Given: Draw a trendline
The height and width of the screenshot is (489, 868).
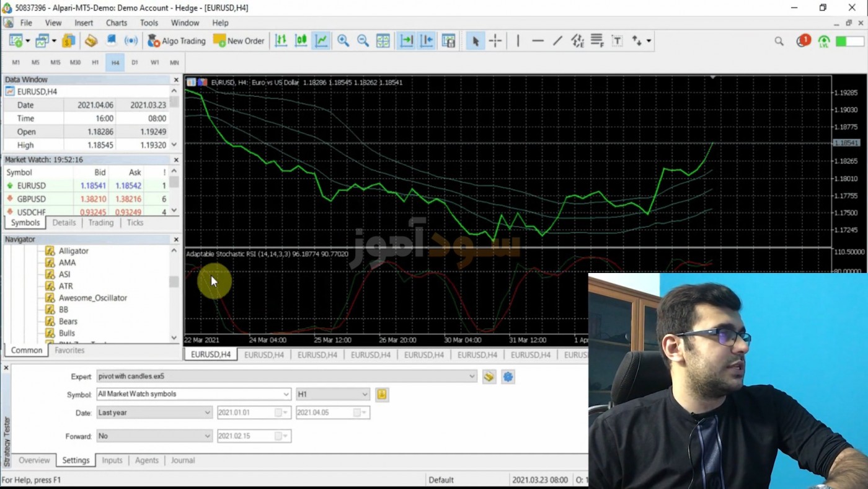Looking at the screenshot, I should point(557,41).
